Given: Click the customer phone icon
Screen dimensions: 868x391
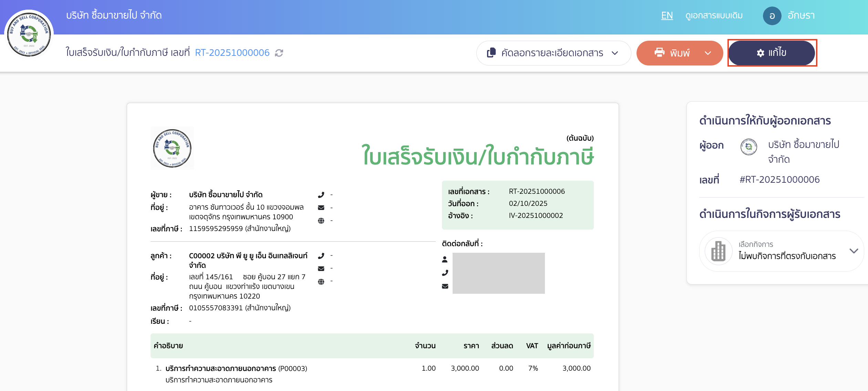Looking at the screenshot, I should click(322, 255).
